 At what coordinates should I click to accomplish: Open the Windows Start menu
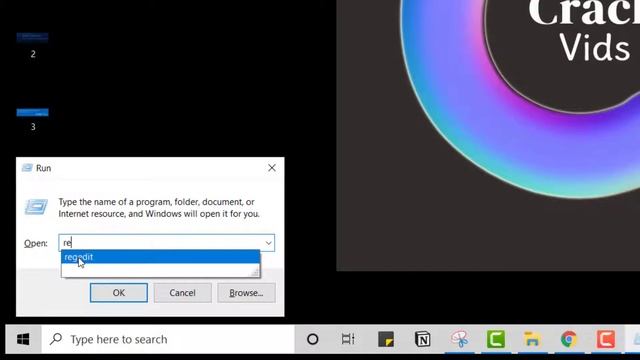tap(23, 339)
